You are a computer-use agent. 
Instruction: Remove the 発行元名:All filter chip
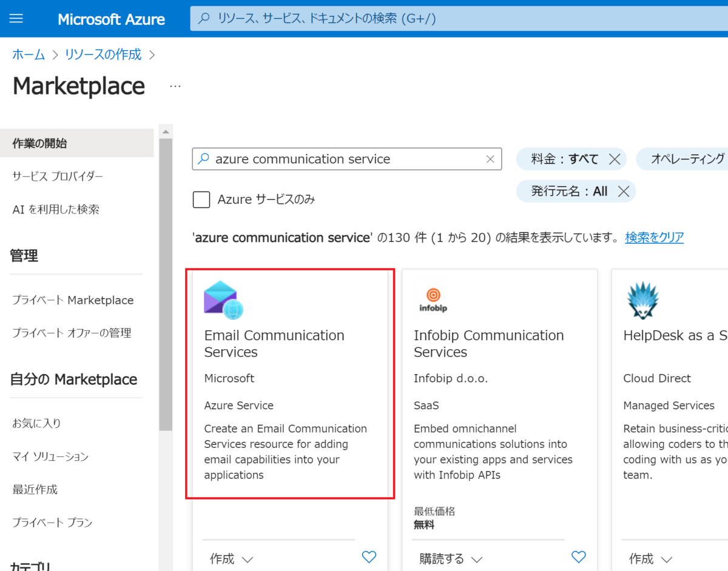(x=623, y=191)
